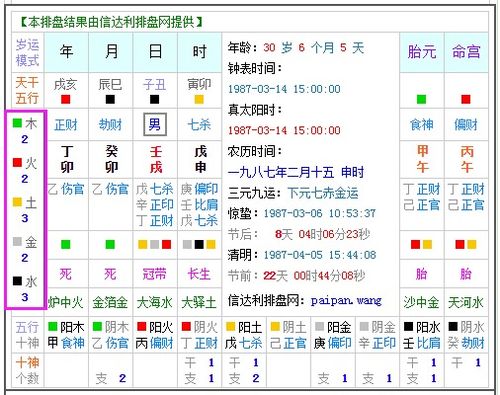Click the 子丑 purple text

pyautogui.click(x=155, y=84)
